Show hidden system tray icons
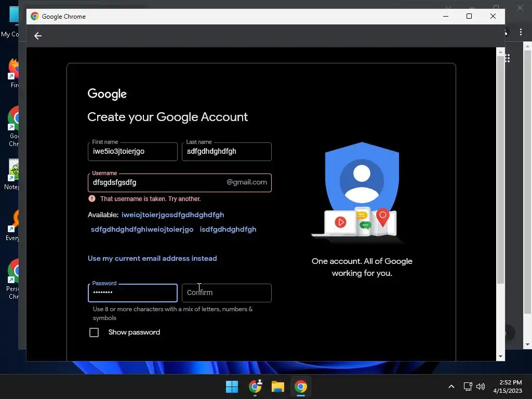 coord(451,387)
